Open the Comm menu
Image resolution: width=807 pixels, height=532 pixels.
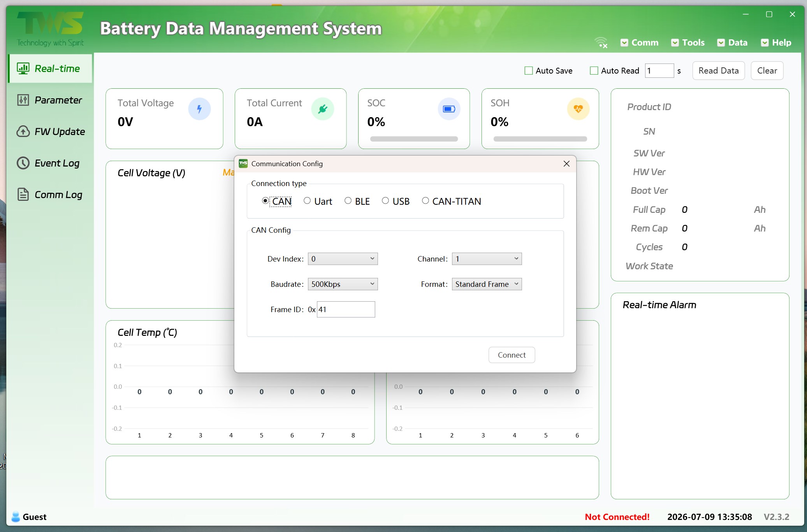640,43
